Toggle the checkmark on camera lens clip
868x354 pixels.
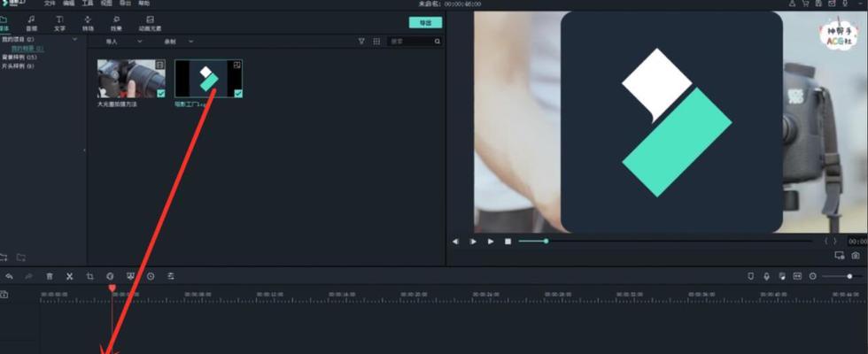160,94
